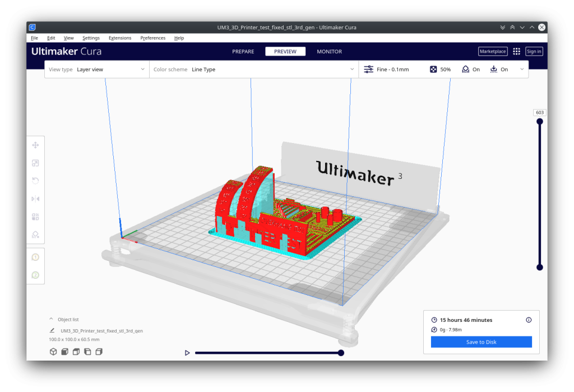The width and height of the screenshot is (574, 392).
Task: Collapse the Object list
Action: coord(51,319)
